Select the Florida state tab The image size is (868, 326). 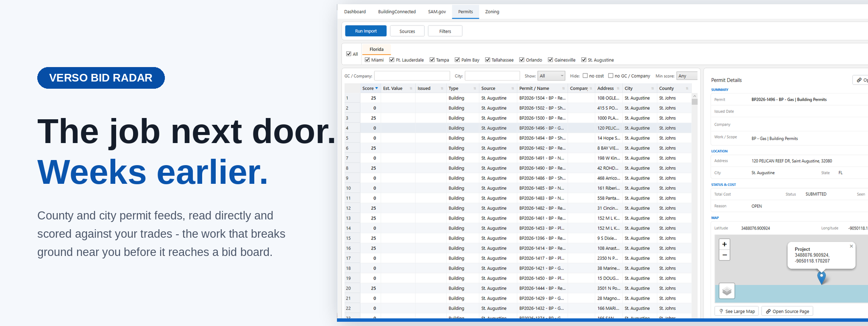(376, 49)
